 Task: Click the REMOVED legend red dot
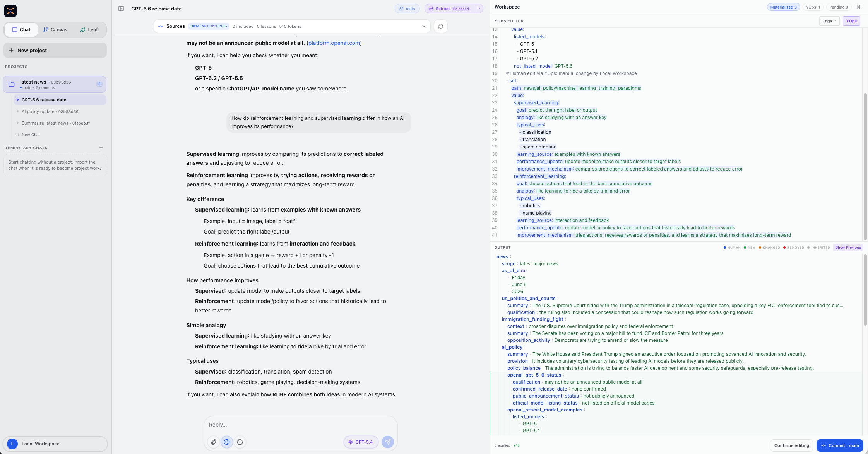784,247
